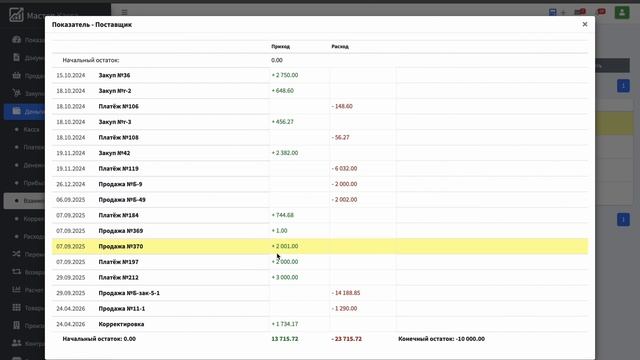
Task: Select the -6 032.00 expense amount
Action: pos(344,168)
